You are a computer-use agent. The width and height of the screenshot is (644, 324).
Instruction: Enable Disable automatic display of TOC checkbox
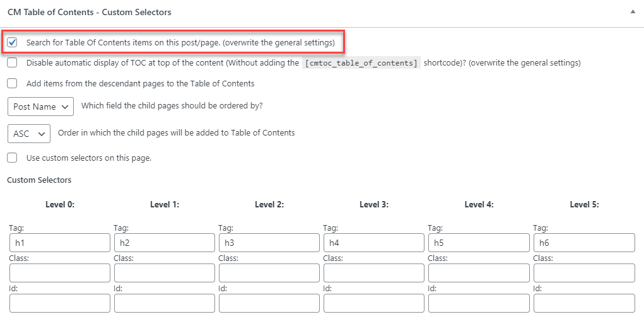tap(13, 63)
